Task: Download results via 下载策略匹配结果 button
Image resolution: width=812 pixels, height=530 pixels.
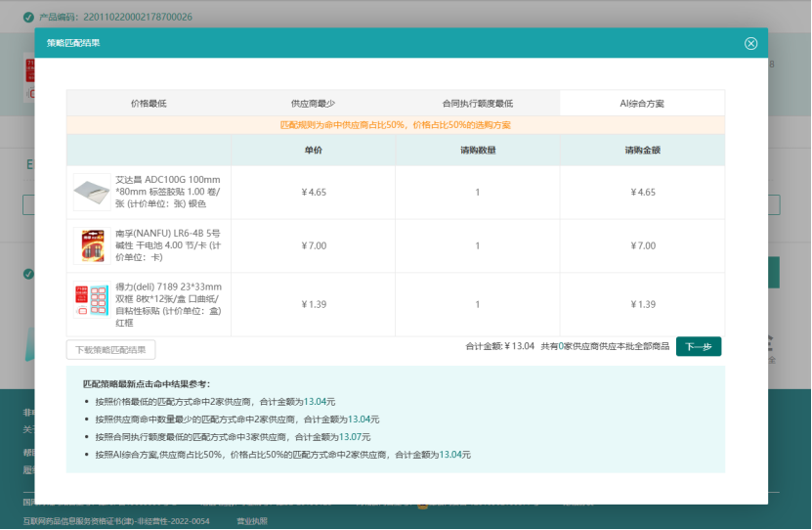Action: click(x=110, y=349)
